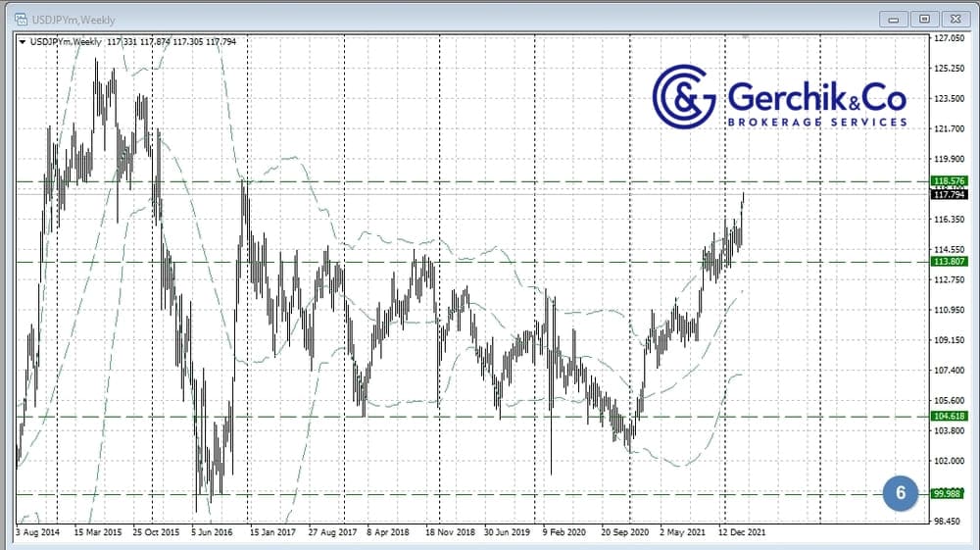The height and width of the screenshot is (550, 980).
Task: Click the 12 Dec 2021 date label
Action: tap(744, 532)
